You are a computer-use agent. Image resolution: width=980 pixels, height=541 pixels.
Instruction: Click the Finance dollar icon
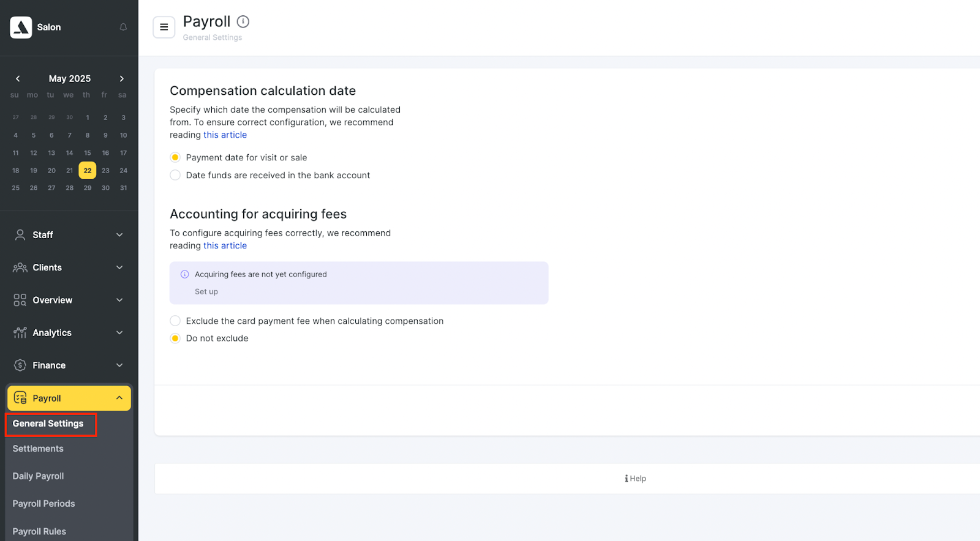[20, 365]
